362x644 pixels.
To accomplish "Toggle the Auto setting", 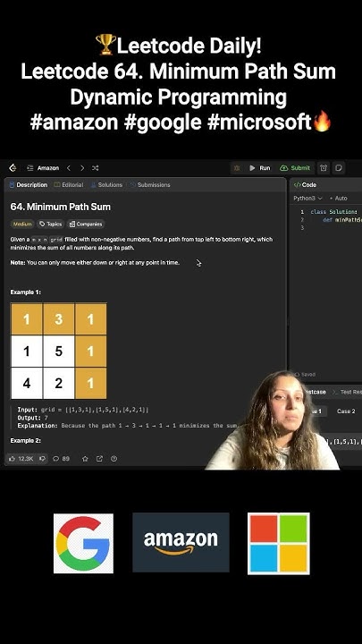I will click(338, 198).
